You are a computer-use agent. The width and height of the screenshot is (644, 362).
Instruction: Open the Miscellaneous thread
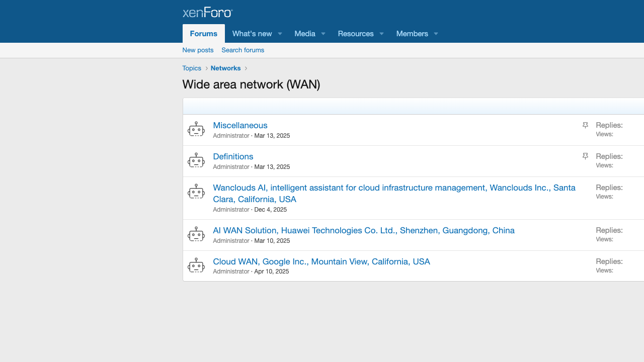[x=240, y=125]
